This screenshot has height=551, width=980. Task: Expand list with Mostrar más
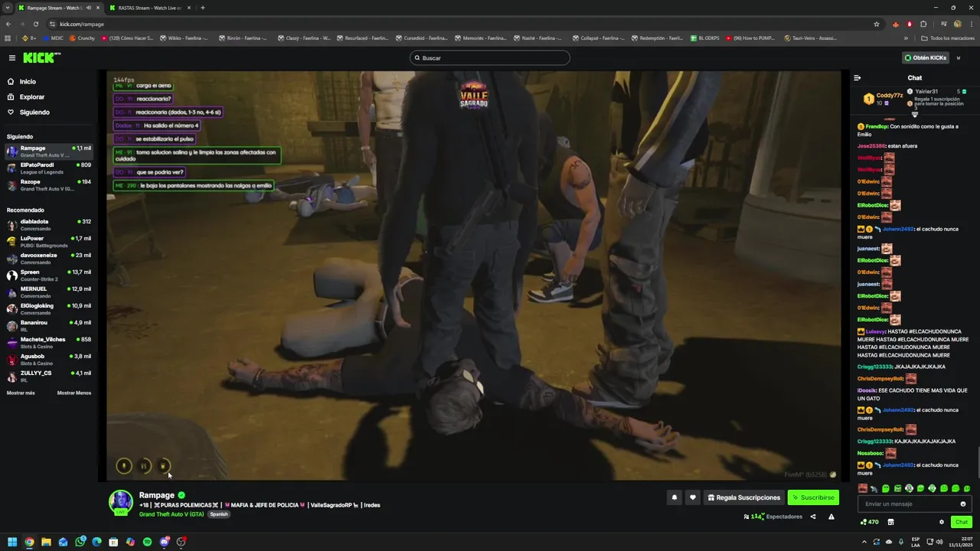click(21, 393)
